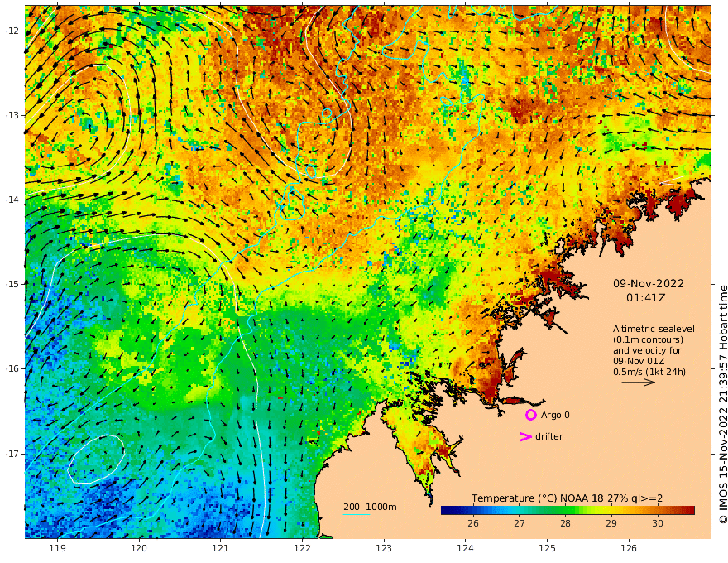Click the '01:41Z' time label
This screenshot has width=728, height=563.
coord(645,298)
